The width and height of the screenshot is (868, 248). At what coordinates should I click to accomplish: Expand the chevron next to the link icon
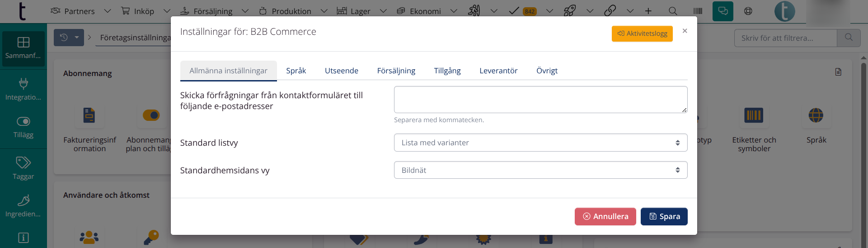630,11
